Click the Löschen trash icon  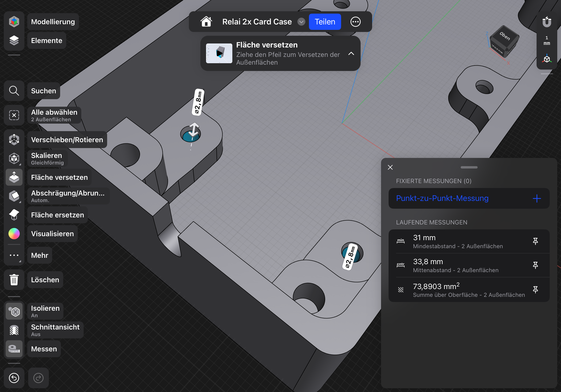[x=14, y=280]
